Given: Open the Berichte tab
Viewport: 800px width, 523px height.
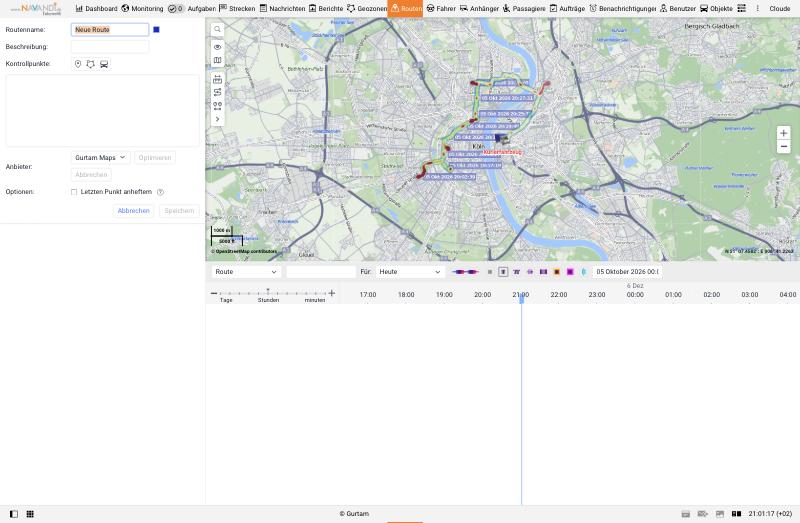Looking at the screenshot, I should click(326, 9).
